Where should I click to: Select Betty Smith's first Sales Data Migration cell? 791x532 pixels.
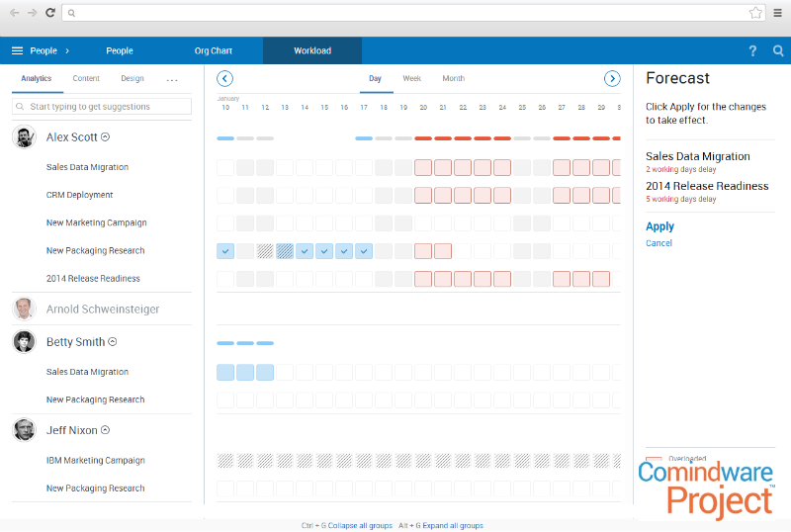pyautogui.click(x=225, y=373)
